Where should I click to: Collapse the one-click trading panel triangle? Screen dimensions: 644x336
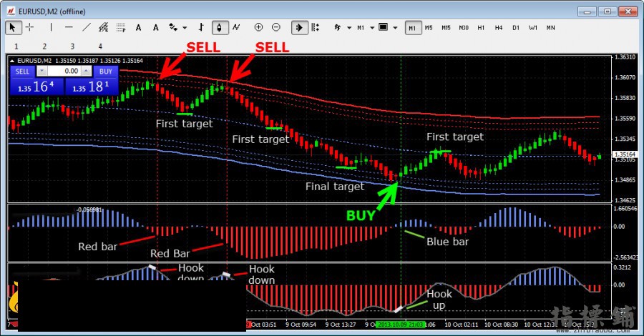pyautogui.click(x=12, y=61)
